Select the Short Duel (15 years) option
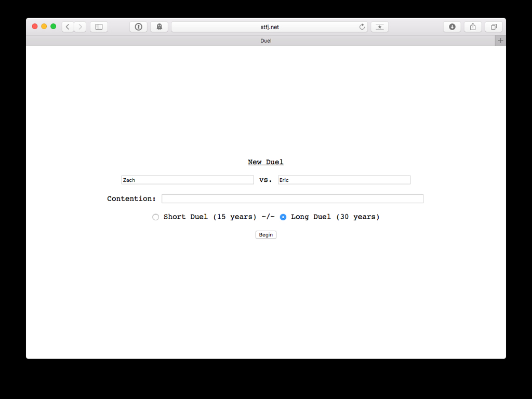This screenshot has height=399, width=532. point(155,217)
